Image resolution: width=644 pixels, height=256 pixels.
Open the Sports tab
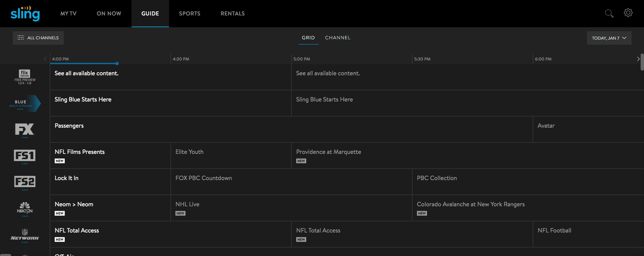pos(190,13)
